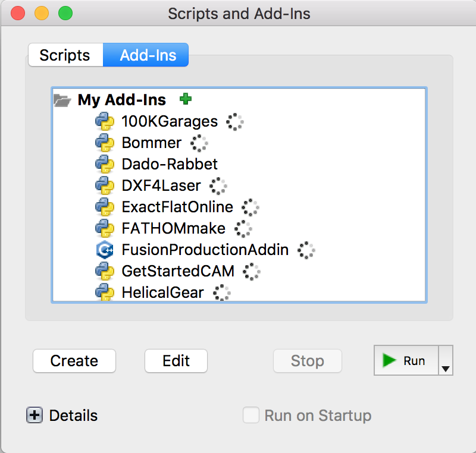Click the Python icon beside 100KGarages
Screen dimensions: 476x453
[x=105, y=121]
